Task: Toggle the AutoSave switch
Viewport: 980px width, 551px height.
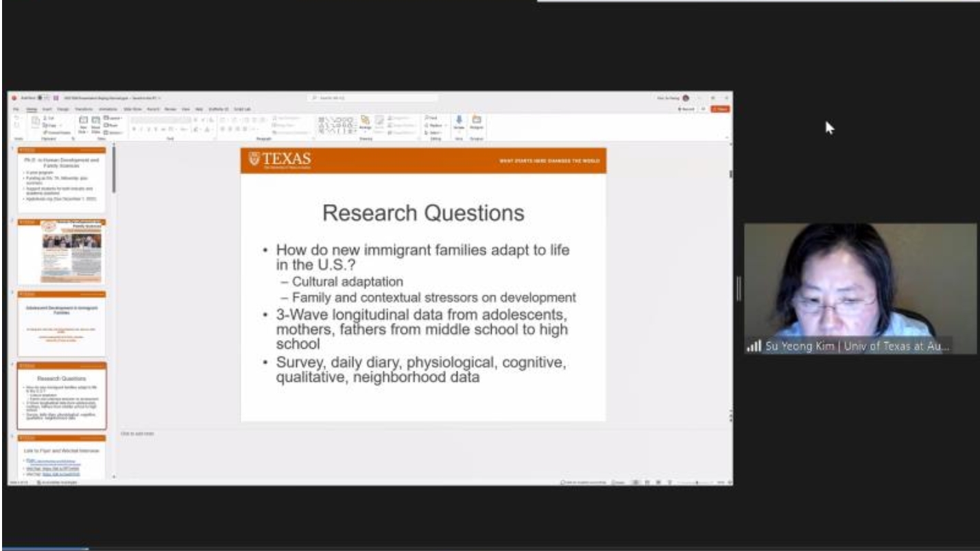Action: pyautogui.click(x=40, y=98)
